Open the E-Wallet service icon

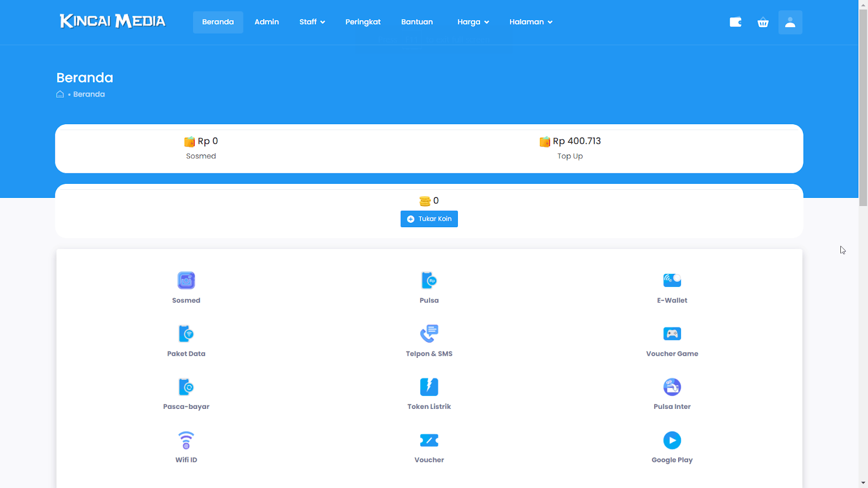tap(672, 280)
